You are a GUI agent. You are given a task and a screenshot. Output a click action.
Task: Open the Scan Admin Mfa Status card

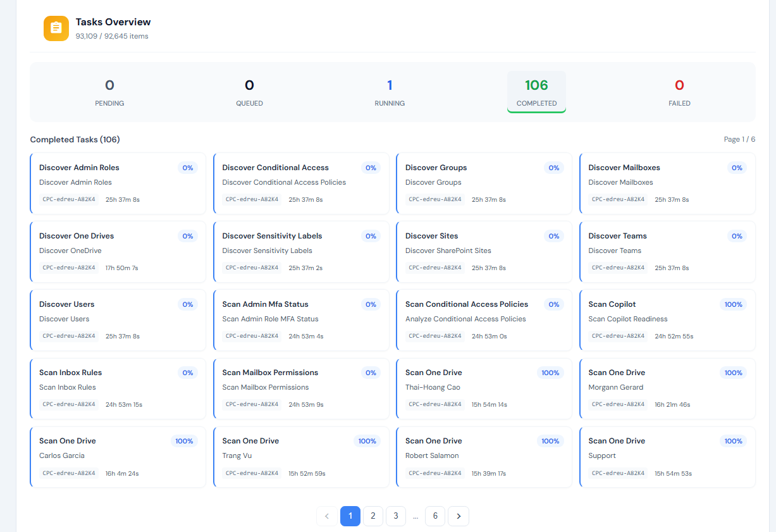click(x=301, y=320)
